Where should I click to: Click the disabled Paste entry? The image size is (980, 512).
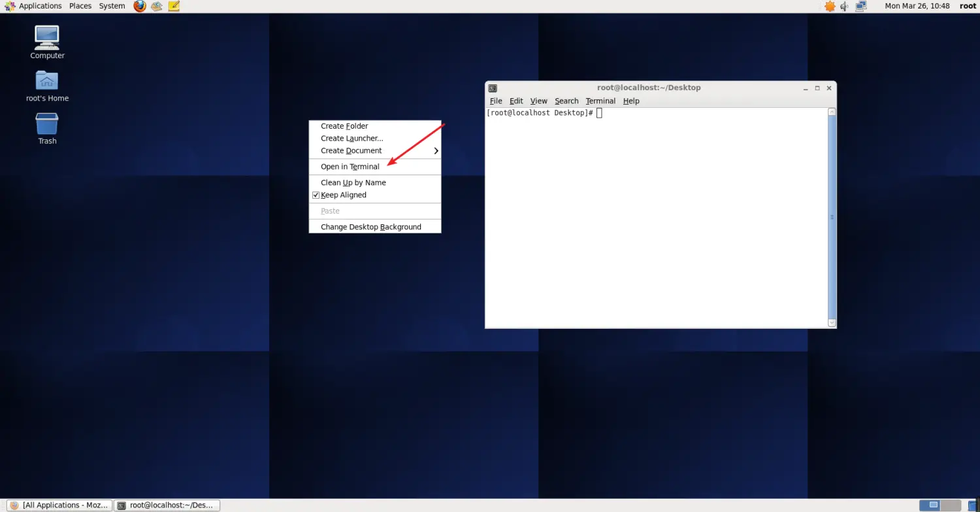pyautogui.click(x=375, y=211)
